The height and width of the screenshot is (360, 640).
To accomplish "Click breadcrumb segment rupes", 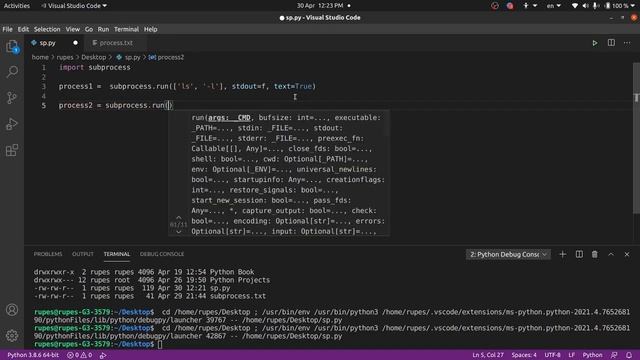I will click(65, 58).
